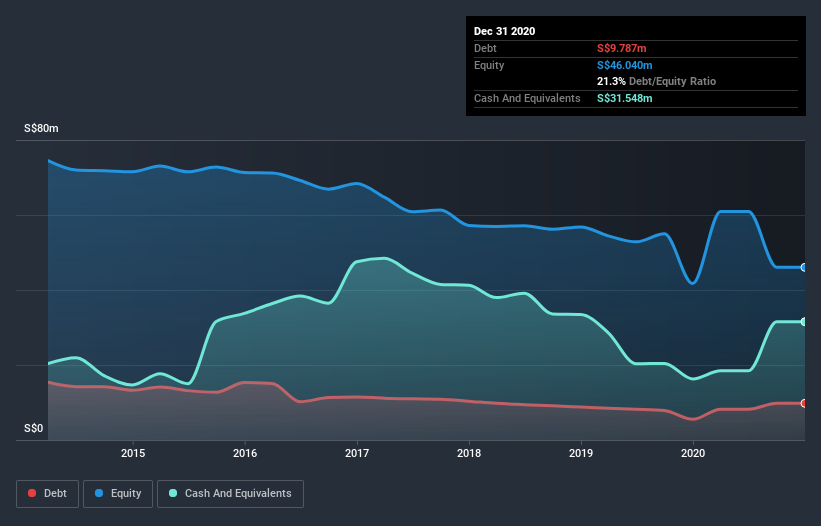Viewport: 821px width, 526px height.
Task: Click the 21.3% Debt/Equity Ratio text
Action: click(x=657, y=81)
